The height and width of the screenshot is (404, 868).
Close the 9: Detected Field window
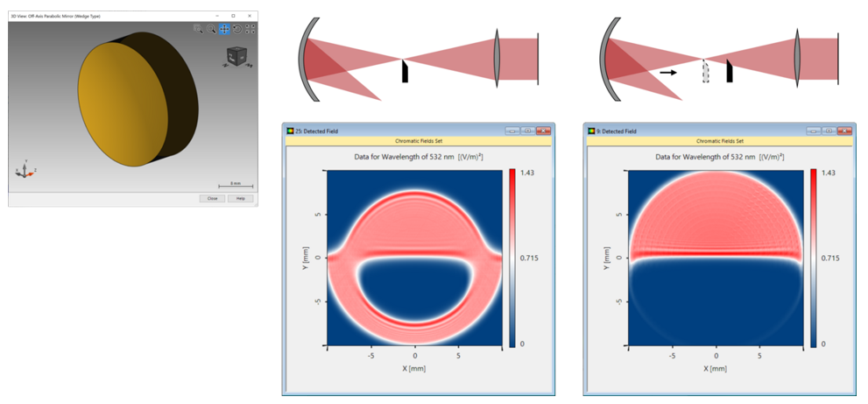[x=844, y=131]
